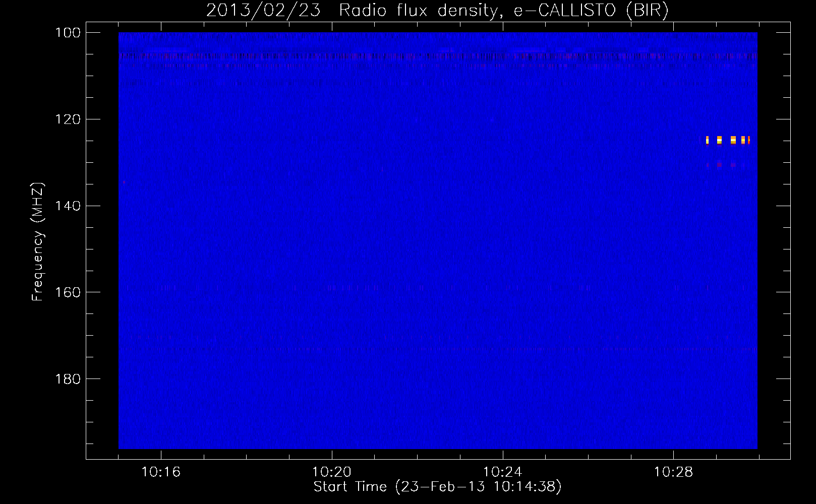816x504 pixels.
Task: Click the 10:16 time tick label
Action: tap(161, 472)
